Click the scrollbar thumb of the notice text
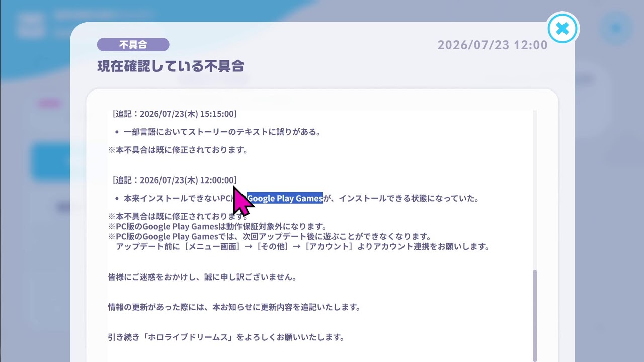The height and width of the screenshot is (362, 644). click(x=534, y=315)
